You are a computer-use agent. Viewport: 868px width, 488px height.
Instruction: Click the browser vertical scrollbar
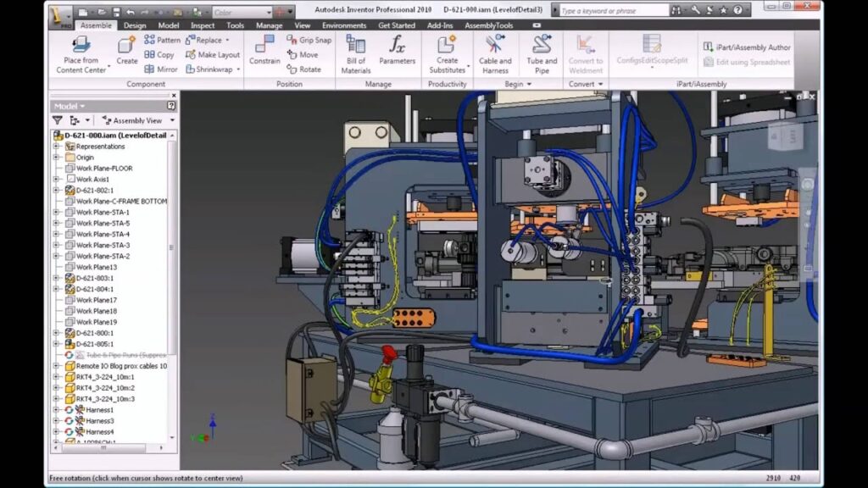pos(172,247)
